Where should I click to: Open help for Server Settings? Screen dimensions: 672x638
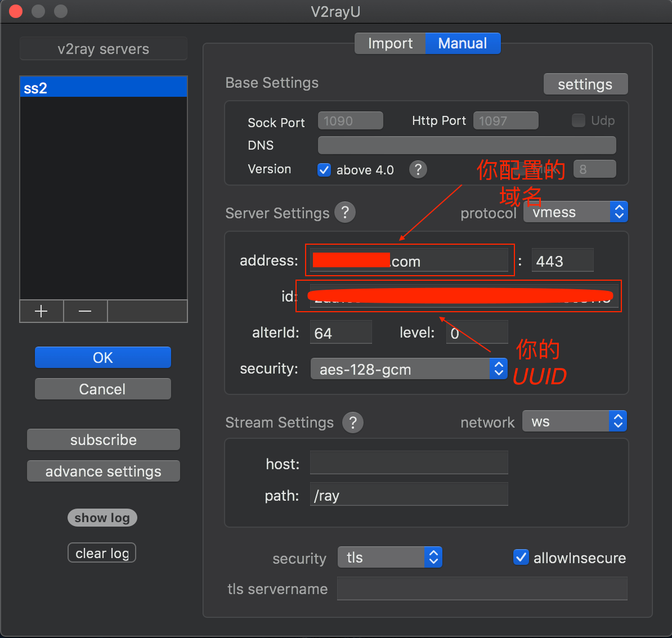345,212
